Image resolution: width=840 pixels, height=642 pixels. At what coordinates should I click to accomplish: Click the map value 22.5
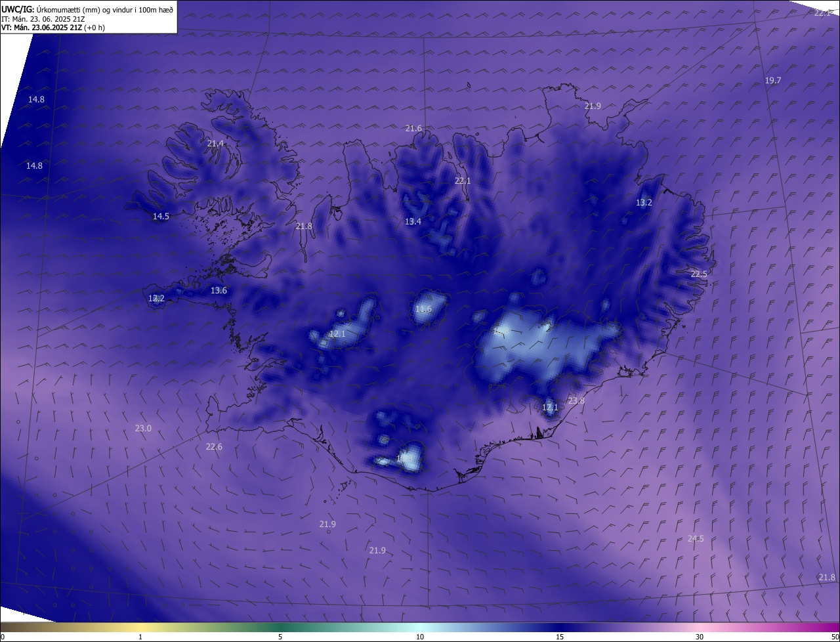pyautogui.click(x=699, y=274)
